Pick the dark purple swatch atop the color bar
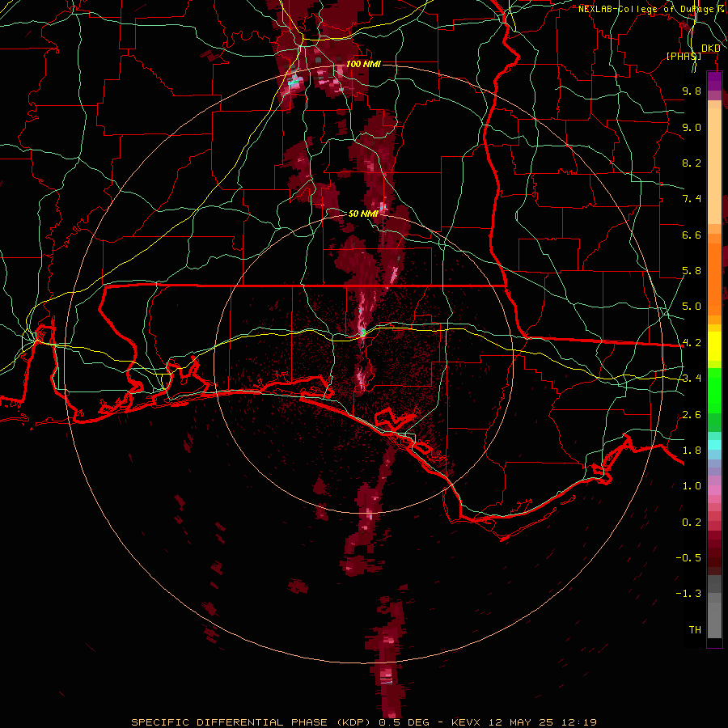 coord(714,81)
